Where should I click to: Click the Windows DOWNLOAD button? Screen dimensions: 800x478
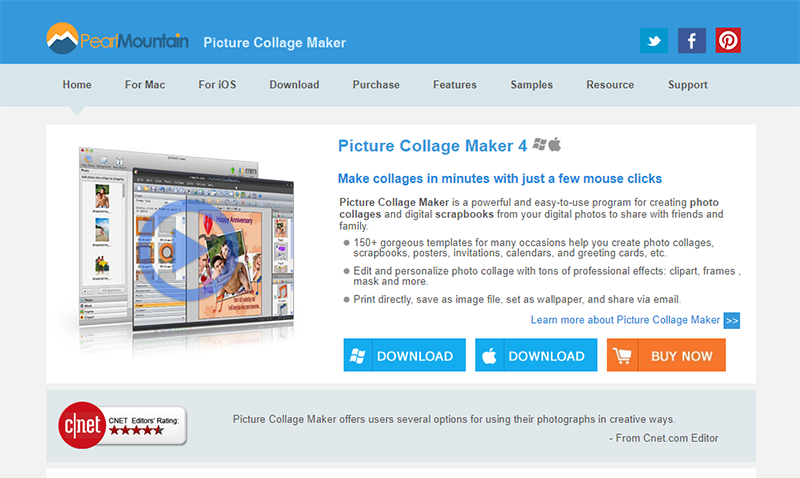pos(405,355)
